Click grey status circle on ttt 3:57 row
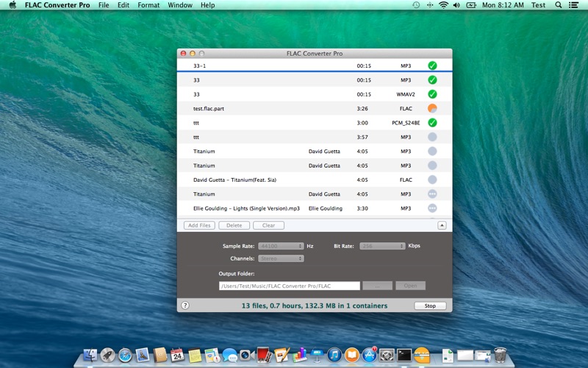This screenshot has width=588, height=368. tap(432, 137)
